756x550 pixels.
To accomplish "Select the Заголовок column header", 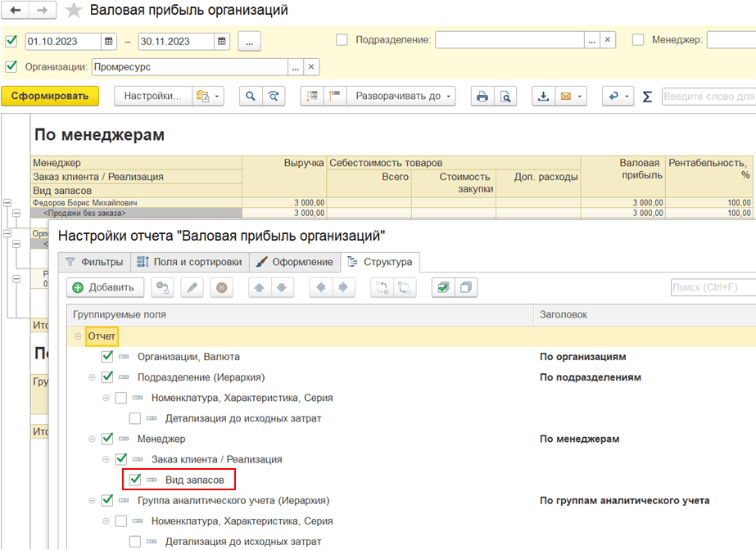I will (x=645, y=314).
